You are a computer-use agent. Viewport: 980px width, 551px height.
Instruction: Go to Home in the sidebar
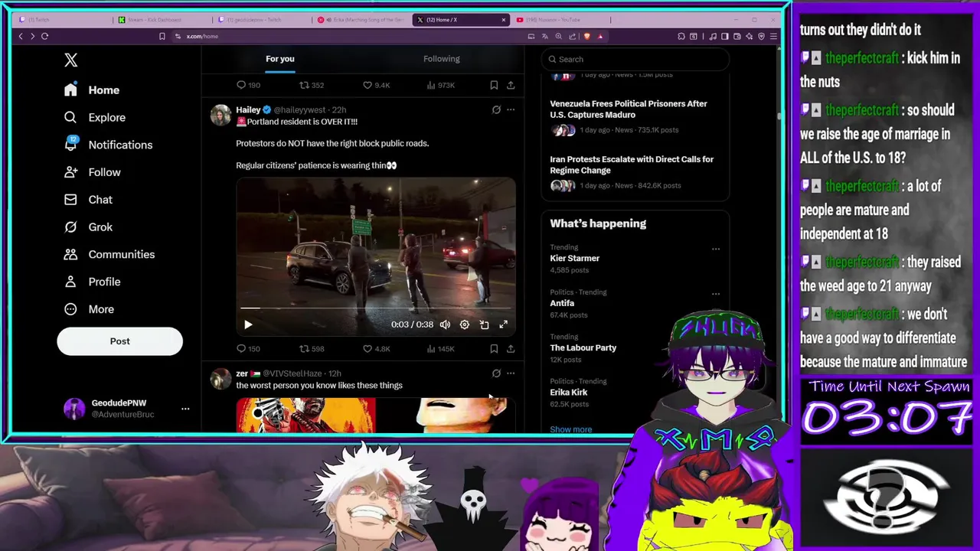(92, 90)
